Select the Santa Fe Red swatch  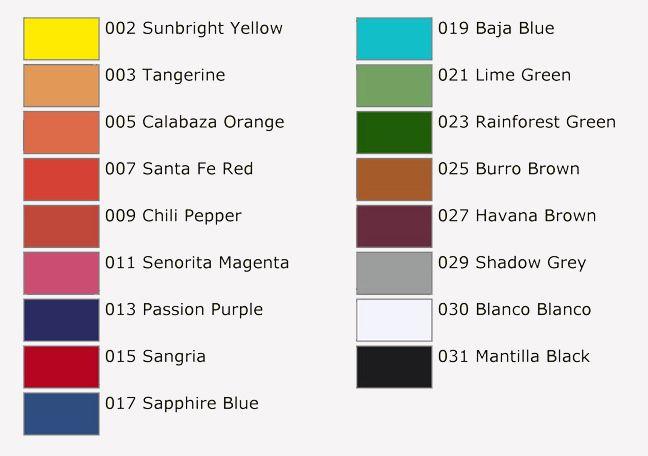click(x=61, y=179)
